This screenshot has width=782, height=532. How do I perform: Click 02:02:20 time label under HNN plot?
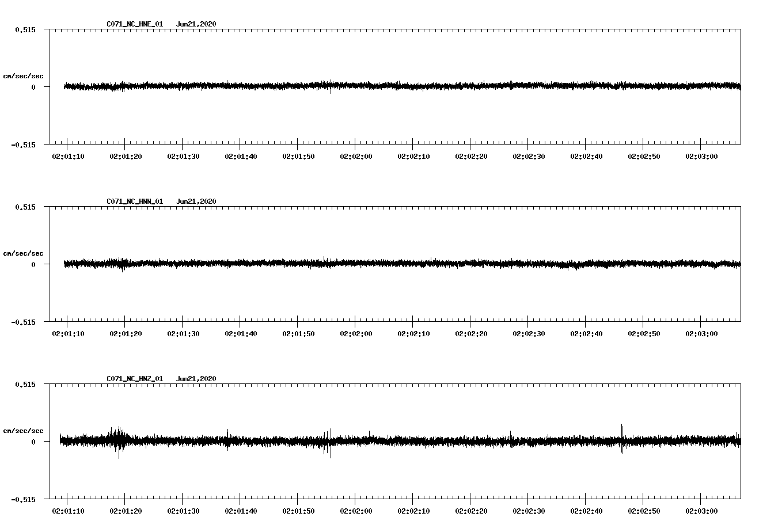tap(471, 334)
